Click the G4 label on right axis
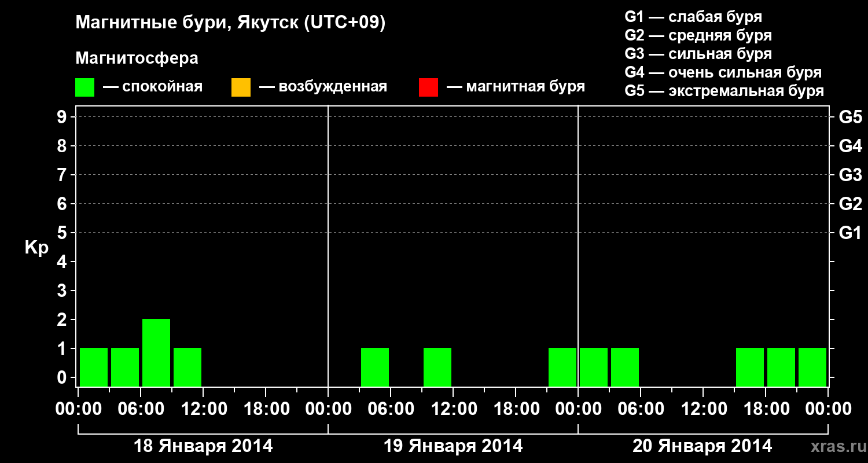The width and height of the screenshot is (868, 463). [x=850, y=146]
